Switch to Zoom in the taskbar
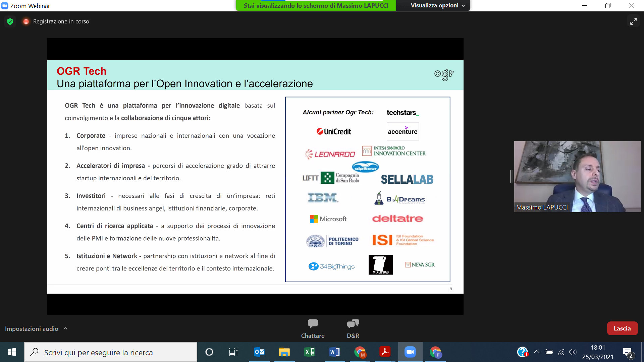This screenshot has height=362, width=644. pyautogui.click(x=410, y=352)
